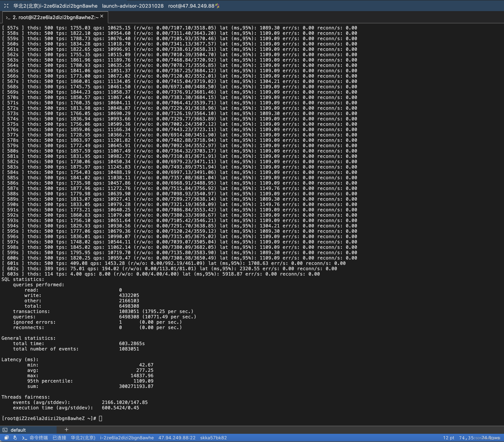Close the root@iZ2ze6la2dizi2bgn8awheZ terminal tab
Image resolution: width=504 pixels, height=442 pixels.
102,16
